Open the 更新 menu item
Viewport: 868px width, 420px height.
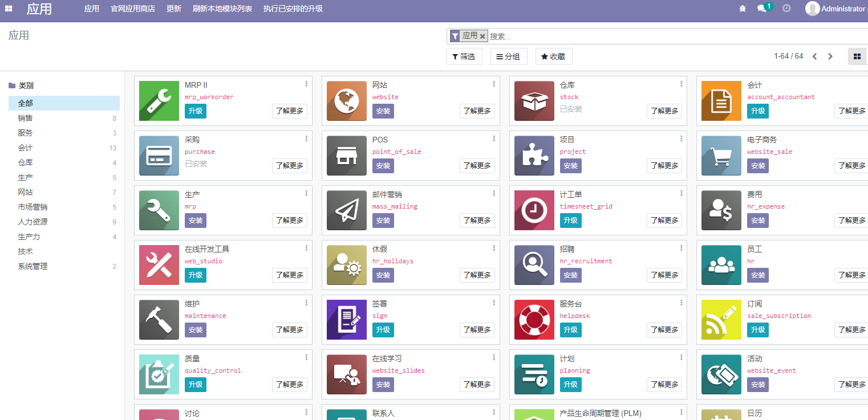(x=174, y=9)
